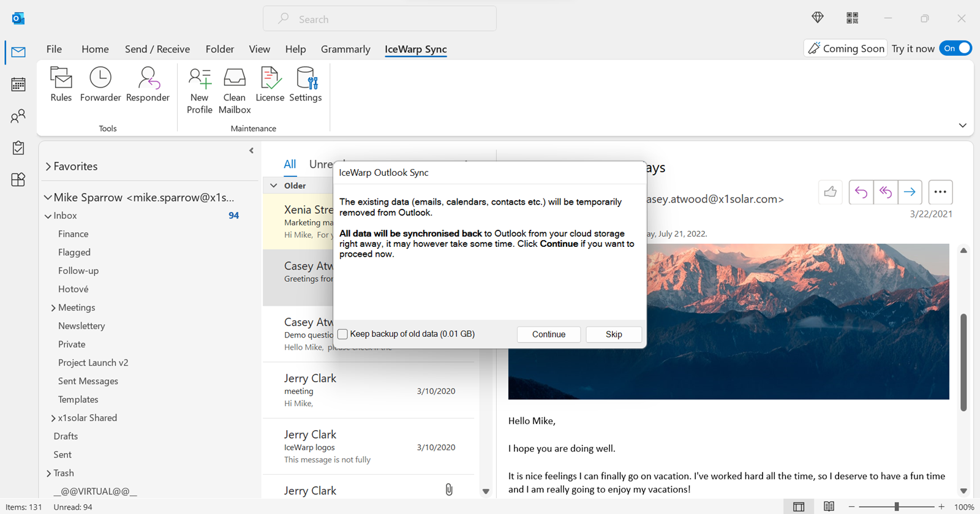Viewport: 980px width, 514px height.
Task: Select the IceWarp Sync tab
Action: (x=416, y=49)
